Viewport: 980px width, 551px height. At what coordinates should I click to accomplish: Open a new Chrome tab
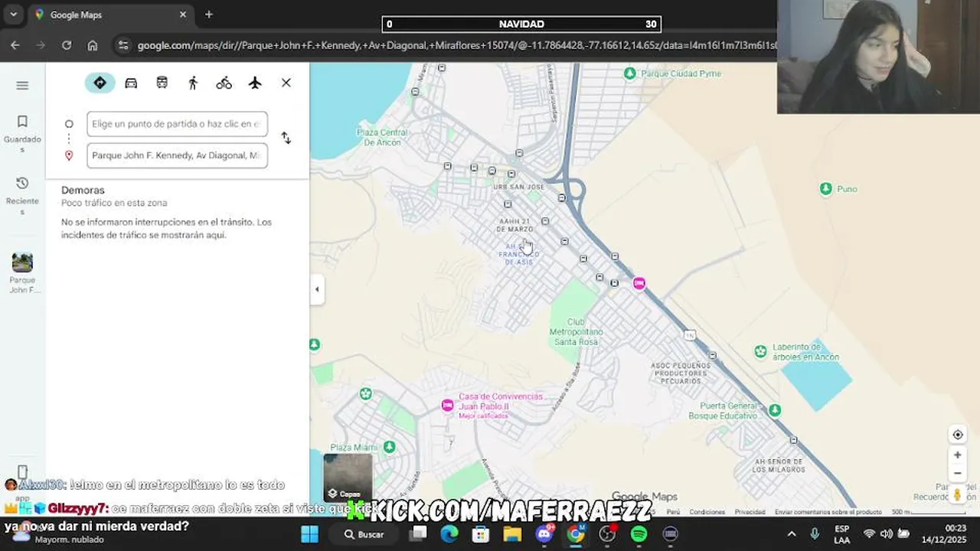coord(209,15)
